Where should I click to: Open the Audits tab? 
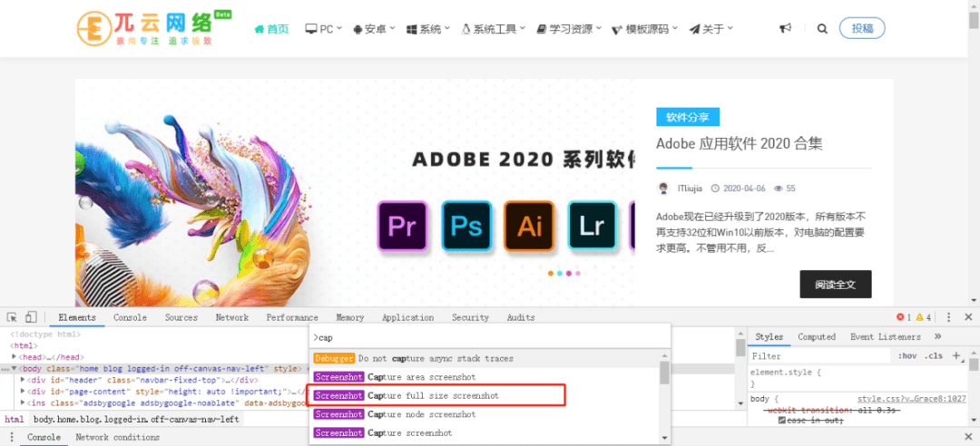tap(521, 317)
